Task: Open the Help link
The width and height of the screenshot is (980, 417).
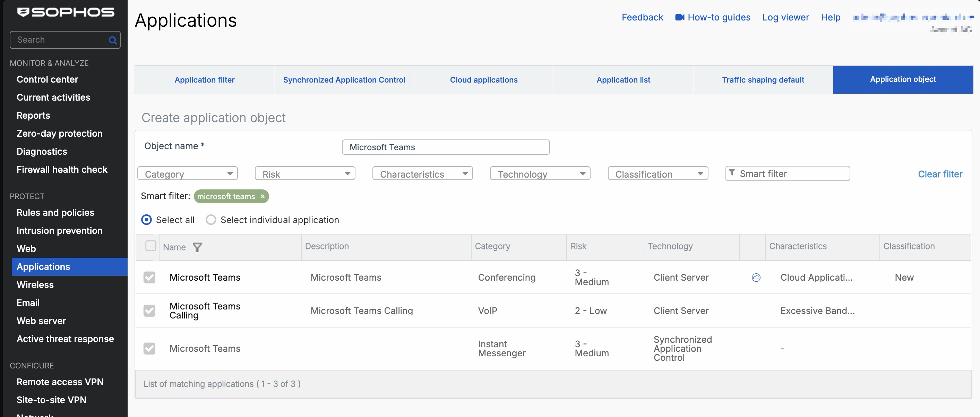Action: (x=831, y=17)
